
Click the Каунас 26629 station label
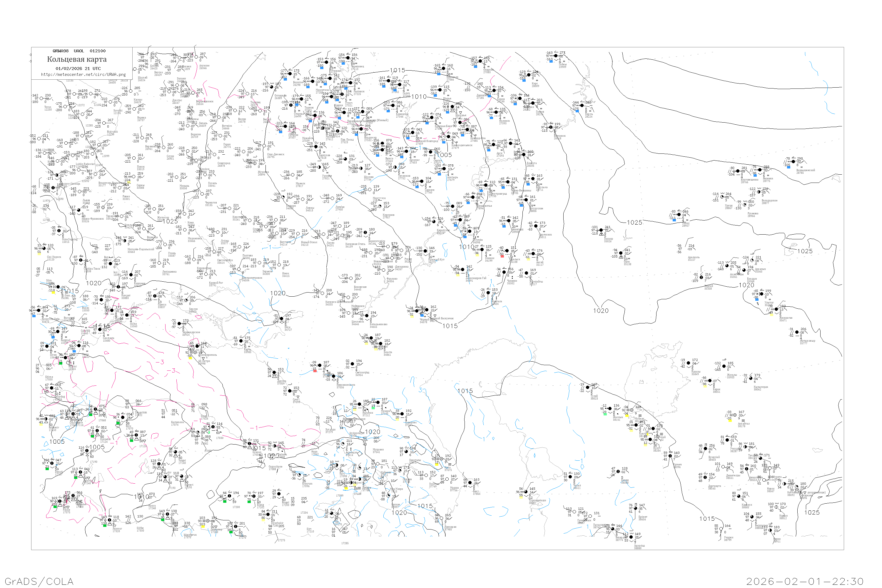pyautogui.click(x=138, y=101)
